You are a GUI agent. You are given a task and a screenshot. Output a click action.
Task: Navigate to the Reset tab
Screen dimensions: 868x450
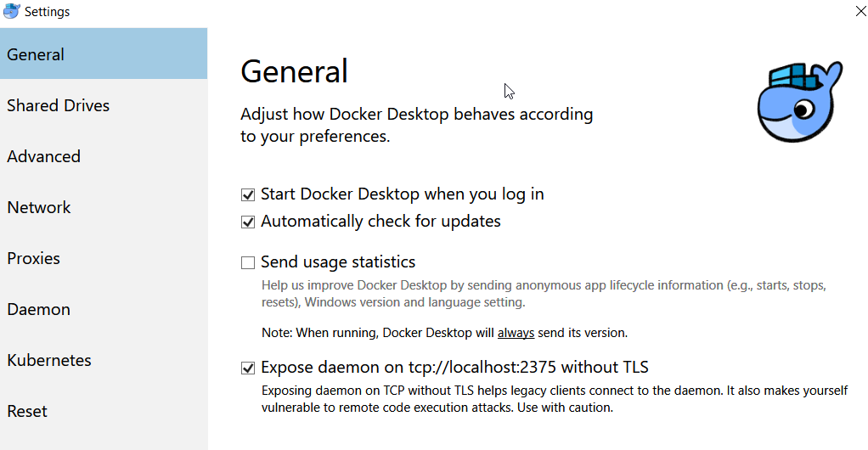pyautogui.click(x=103, y=411)
